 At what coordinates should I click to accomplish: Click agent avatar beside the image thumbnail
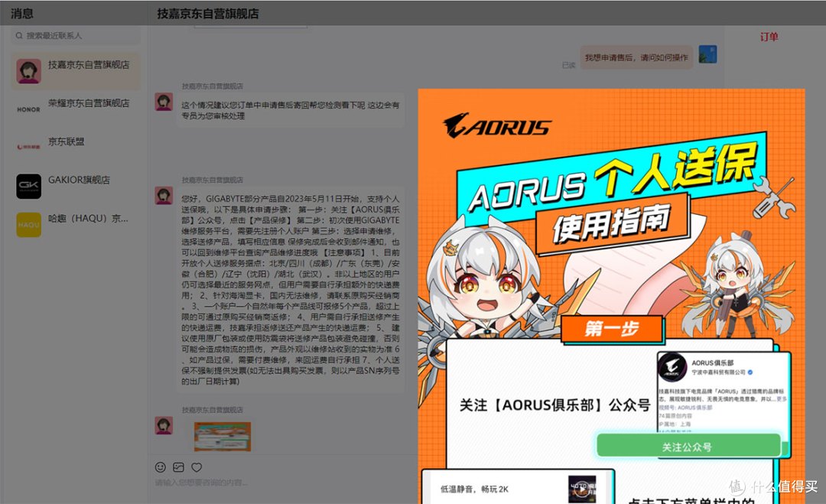click(164, 425)
